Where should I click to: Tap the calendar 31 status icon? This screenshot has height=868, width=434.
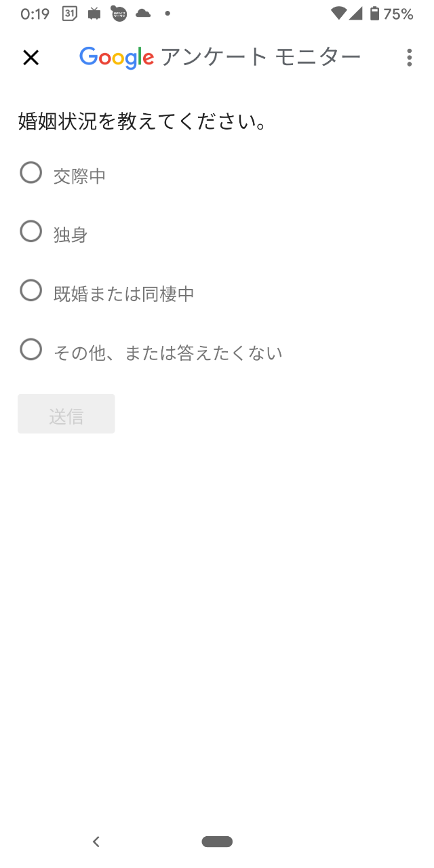click(69, 14)
